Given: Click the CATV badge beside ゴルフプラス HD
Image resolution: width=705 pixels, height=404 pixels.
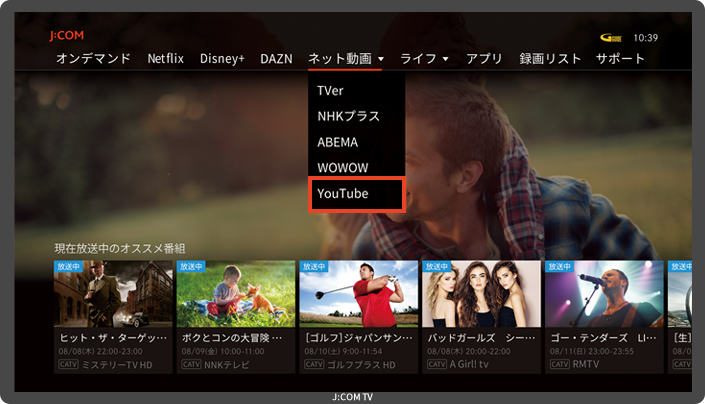Looking at the screenshot, I should [314, 364].
